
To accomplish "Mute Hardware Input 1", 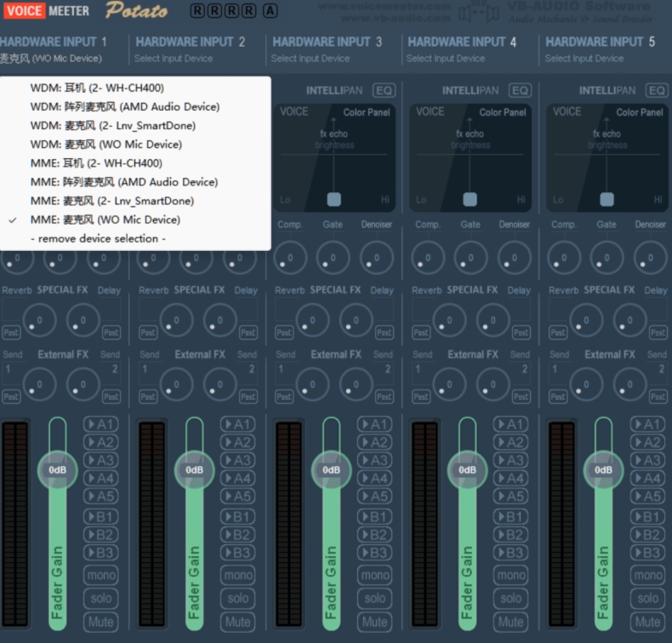I will click(100, 622).
